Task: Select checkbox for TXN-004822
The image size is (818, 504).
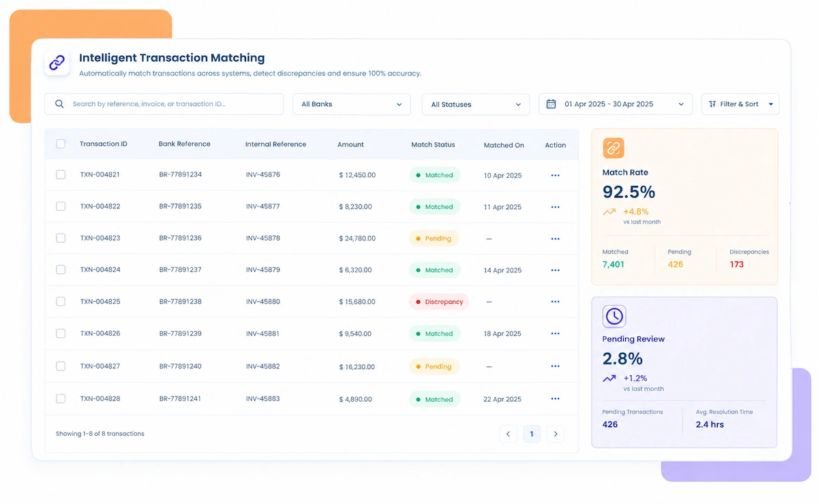Action: point(61,206)
